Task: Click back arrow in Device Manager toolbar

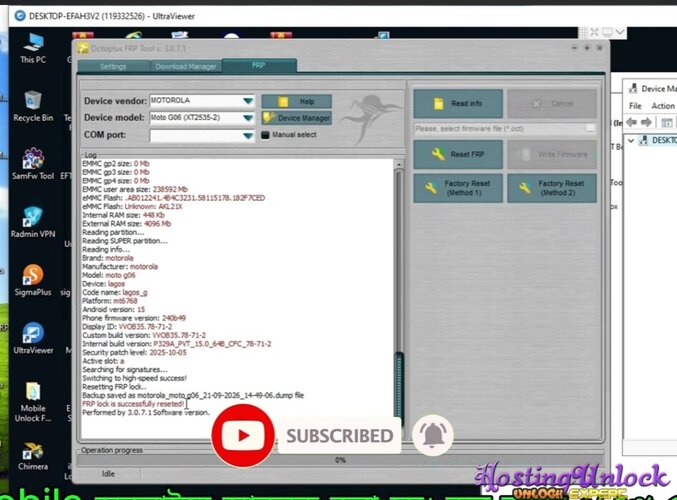Action: (x=632, y=122)
